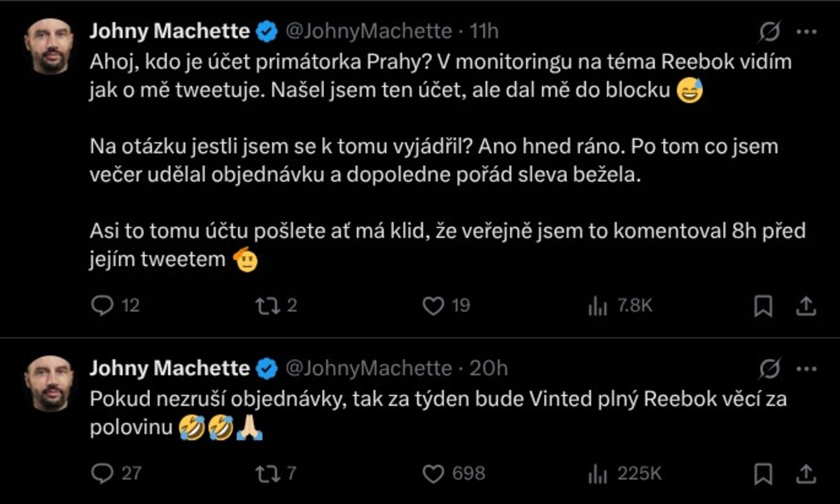The height and width of the screenshot is (504, 840).
Task: Open Grok icon on first tweet
Action: coord(770,31)
